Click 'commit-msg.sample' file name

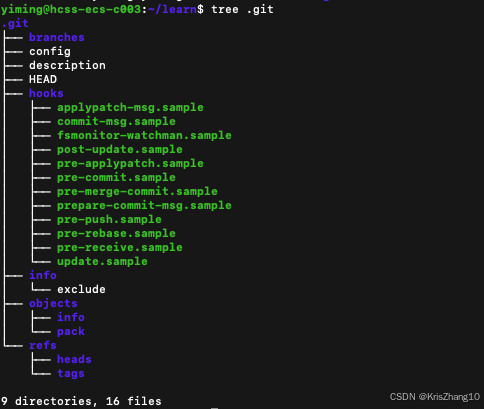116,121
